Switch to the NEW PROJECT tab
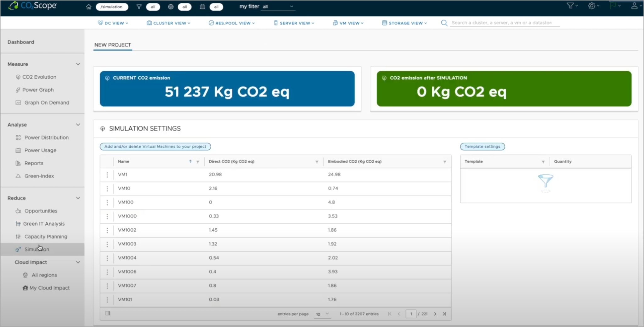This screenshot has width=644, height=327. click(x=112, y=45)
